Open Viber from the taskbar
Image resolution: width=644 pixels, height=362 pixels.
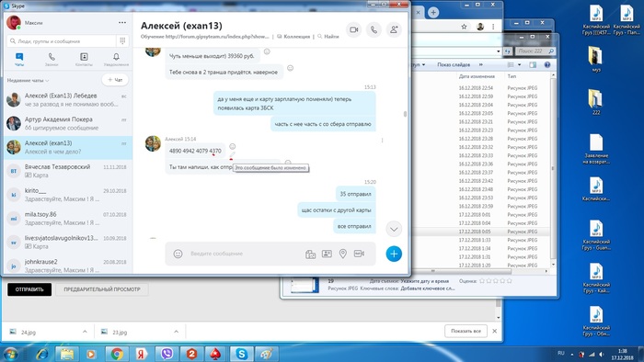167,354
